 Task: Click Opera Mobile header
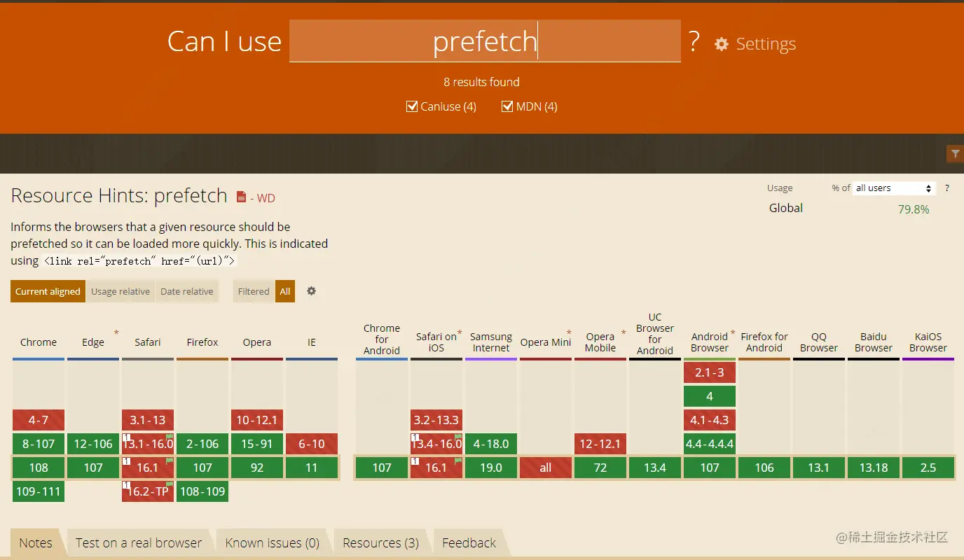tap(600, 342)
